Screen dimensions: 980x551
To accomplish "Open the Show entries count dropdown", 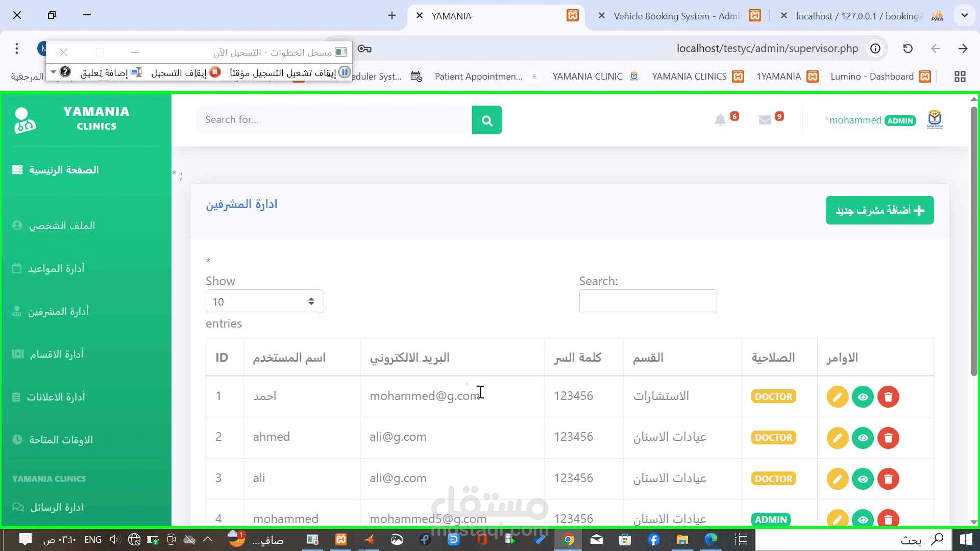I will (x=264, y=302).
